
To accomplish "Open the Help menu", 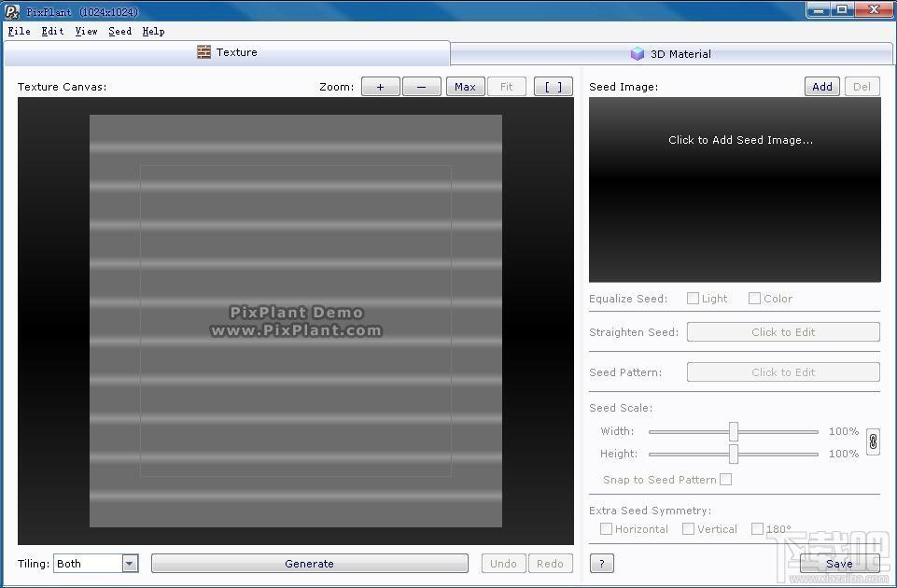I will [x=153, y=31].
